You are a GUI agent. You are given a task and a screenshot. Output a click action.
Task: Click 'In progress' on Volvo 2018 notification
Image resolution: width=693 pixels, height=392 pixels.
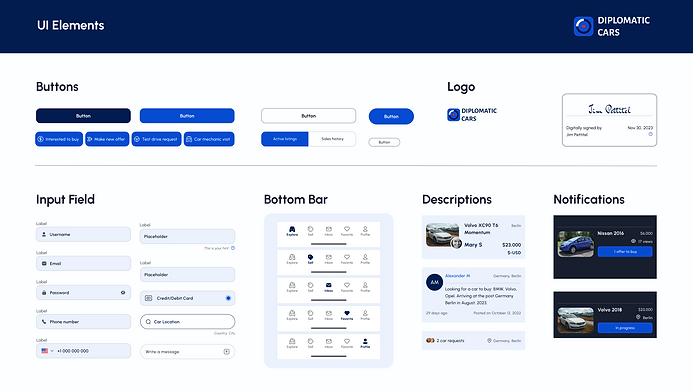[625, 328]
